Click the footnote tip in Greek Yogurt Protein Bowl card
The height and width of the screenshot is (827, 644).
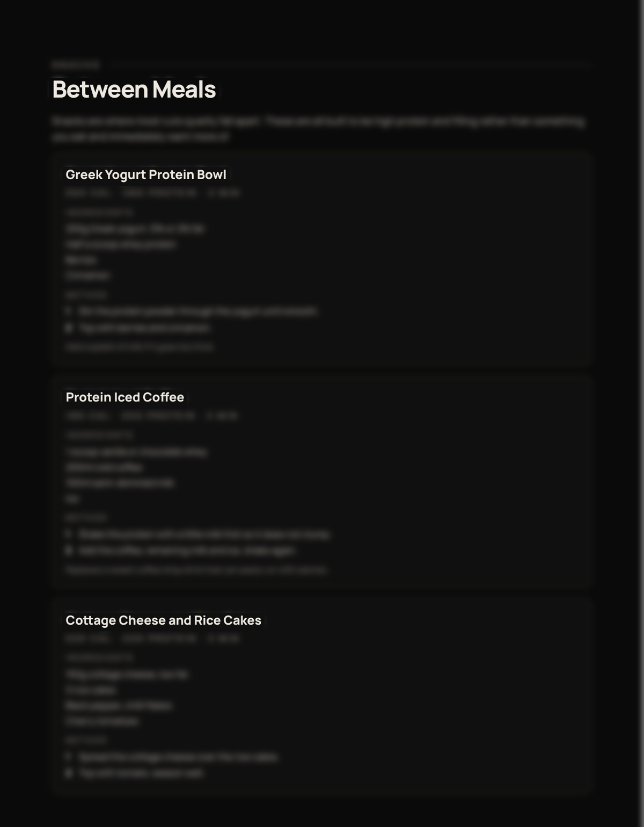click(x=140, y=347)
